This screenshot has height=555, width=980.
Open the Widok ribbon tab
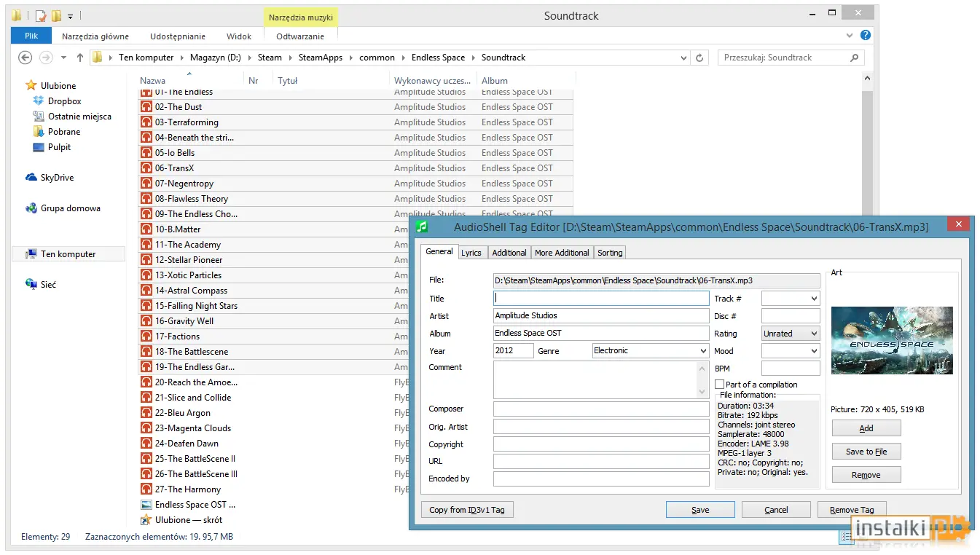[239, 36]
